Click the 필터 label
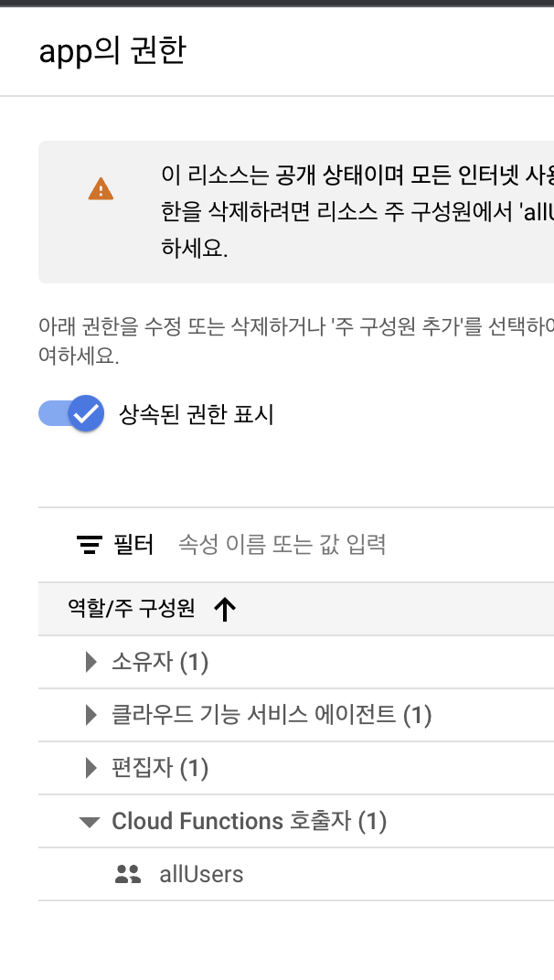Image resolution: width=554 pixels, height=980 pixels. (133, 545)
